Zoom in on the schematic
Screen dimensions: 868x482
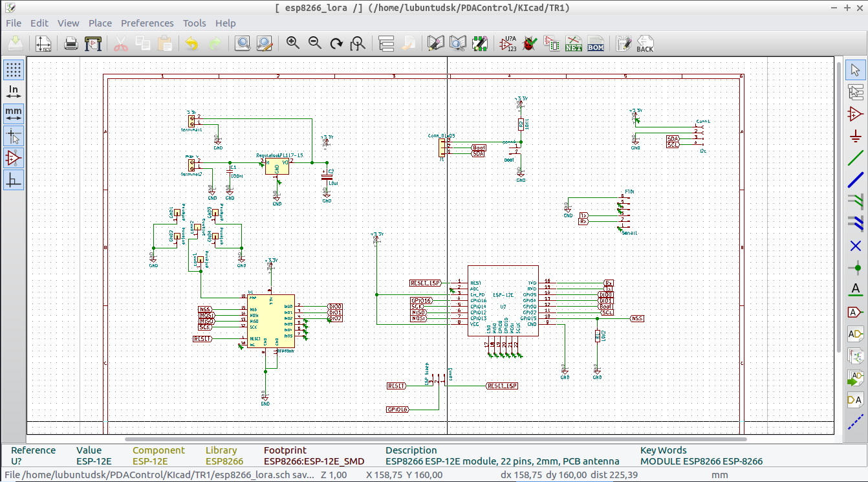(x=293, y=44)
